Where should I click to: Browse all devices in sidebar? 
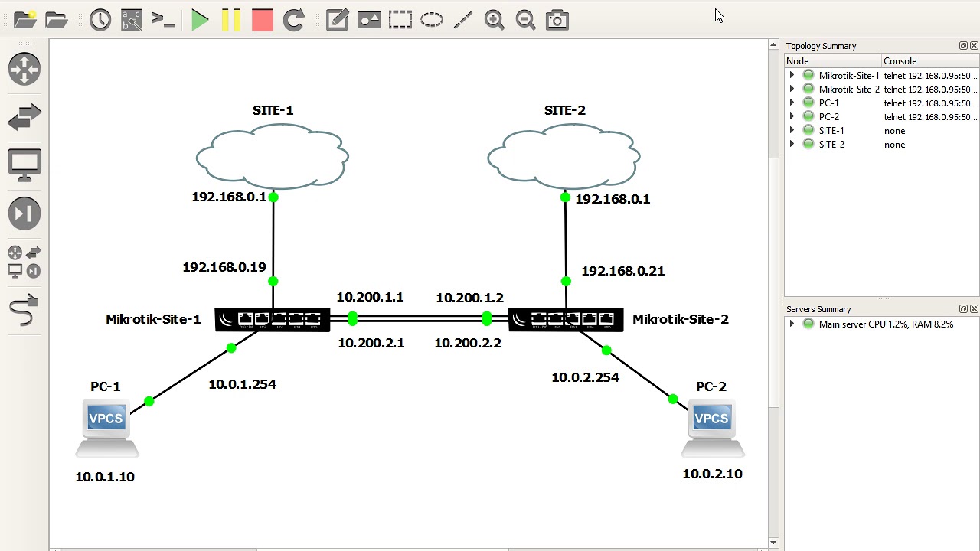click(24, 262)
